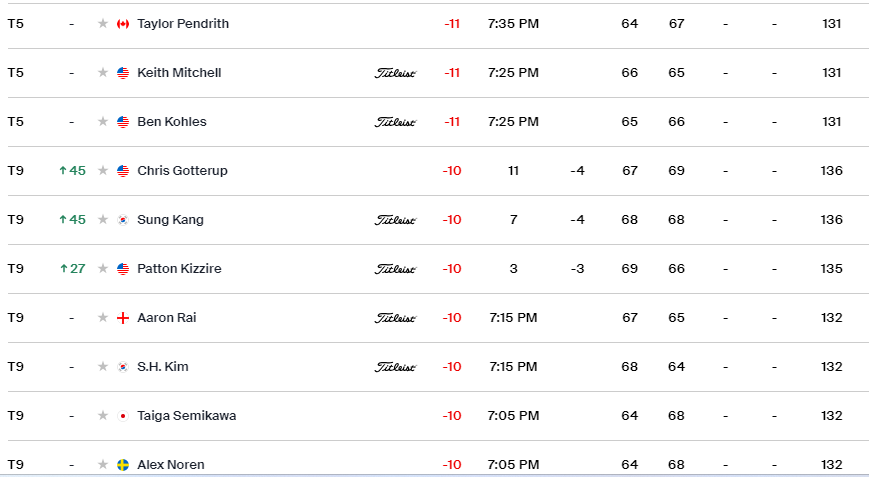869x477 pixels.
Task: Click the Japanese flag beside Taiga Semikawa
Action: [123, 416]
